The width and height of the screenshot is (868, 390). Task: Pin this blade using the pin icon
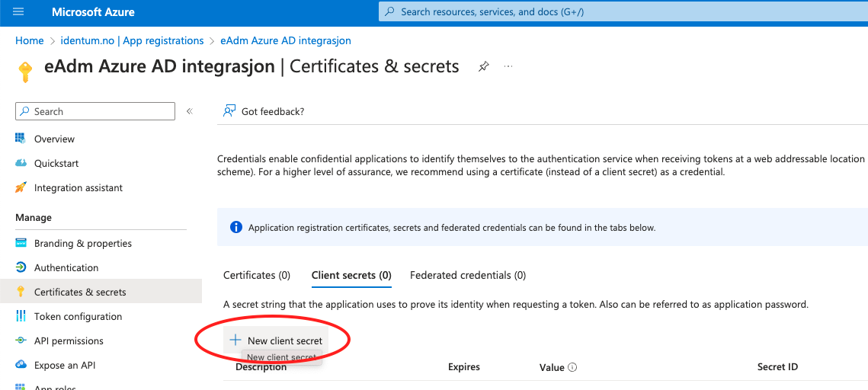[484, 67]
